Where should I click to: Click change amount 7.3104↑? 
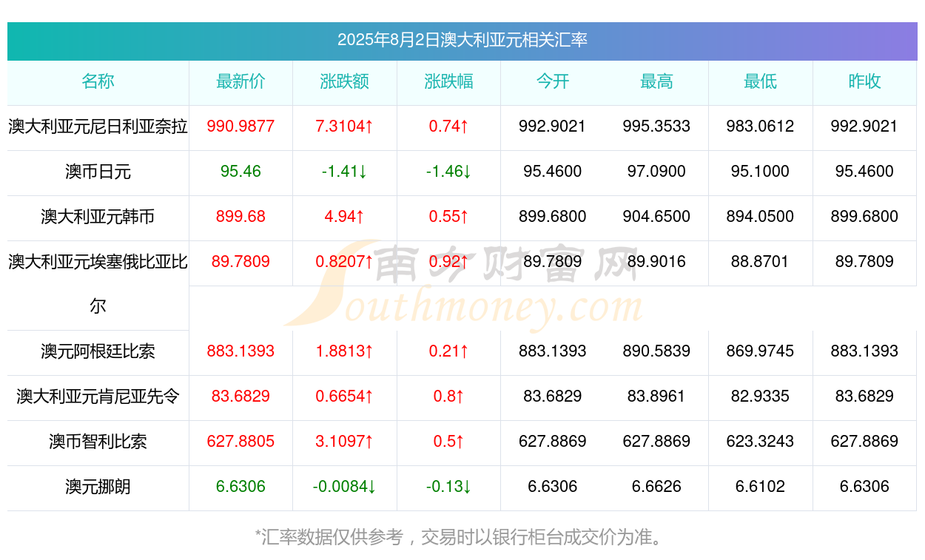click(345, 126)
